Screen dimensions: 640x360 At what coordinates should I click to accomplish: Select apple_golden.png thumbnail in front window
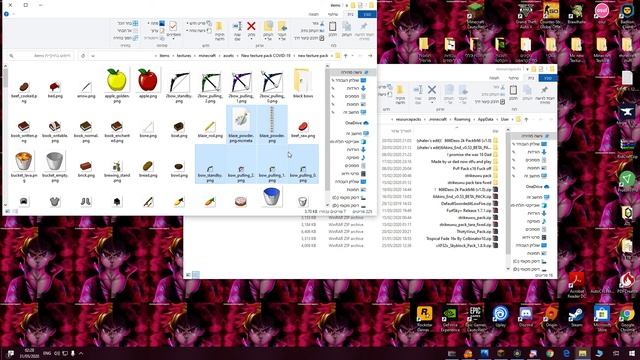[x=117, y=85]
